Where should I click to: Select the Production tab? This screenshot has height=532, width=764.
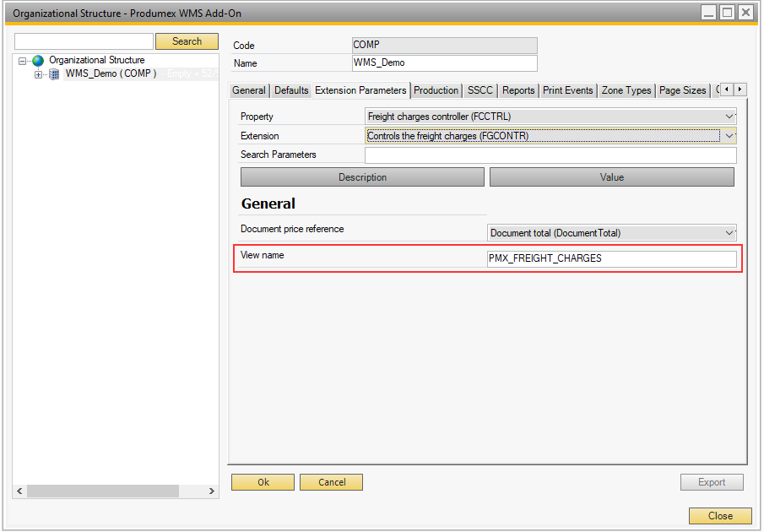coord(436,90)
